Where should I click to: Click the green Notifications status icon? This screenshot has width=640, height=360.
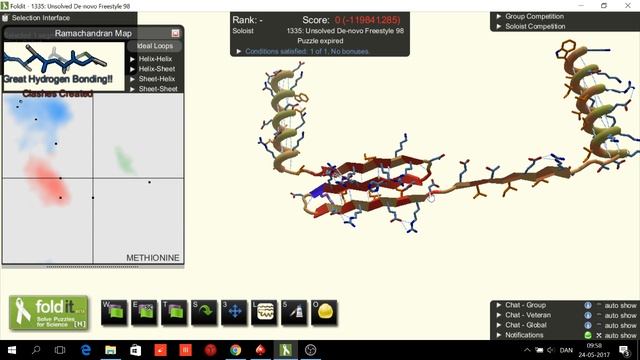coord(588,335)
